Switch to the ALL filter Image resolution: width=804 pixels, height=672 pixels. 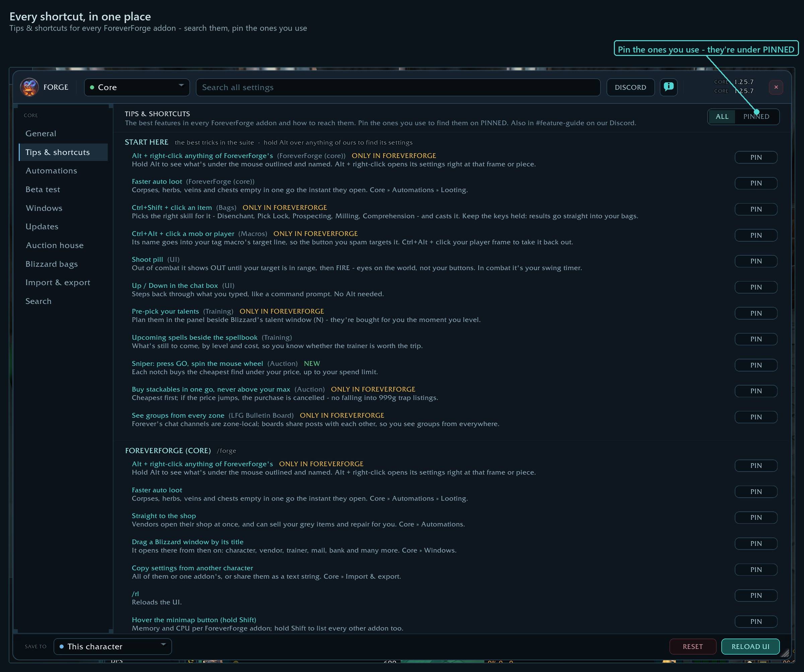[722, 116]
